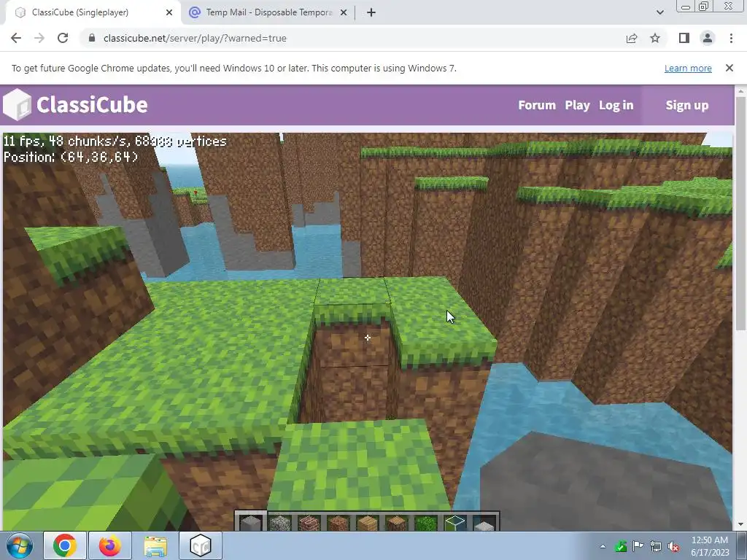Select the brick block hotbar slot
Image resolution: width=747 pixels, height=560 pixels.
coord(309,523)
